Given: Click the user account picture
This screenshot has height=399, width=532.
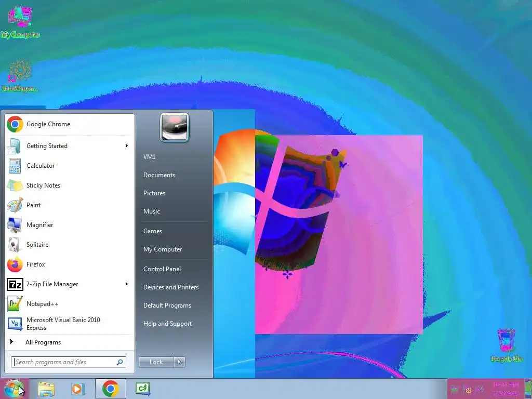Looking at the screenshot, I should [175, 127].
